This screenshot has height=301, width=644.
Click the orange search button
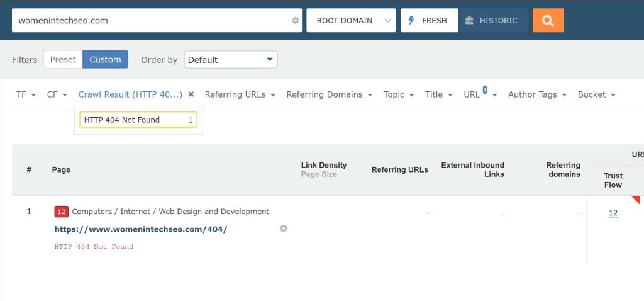[x=548, y=21]
